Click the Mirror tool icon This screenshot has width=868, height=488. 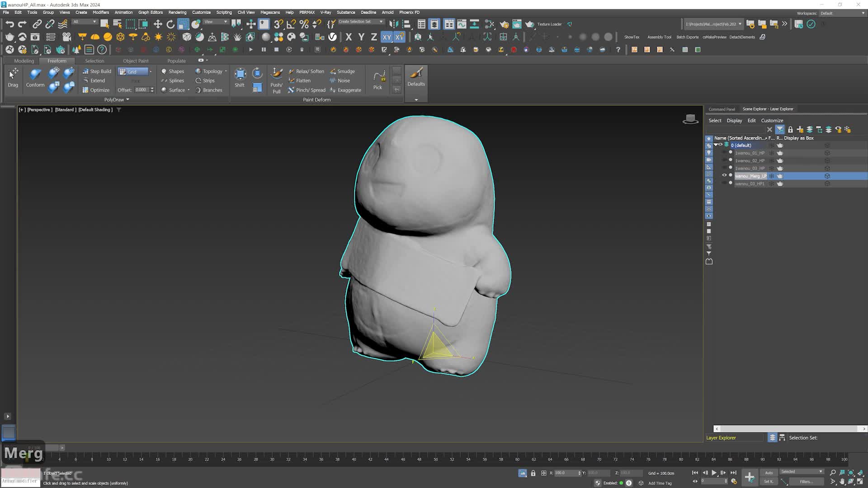point(394,24)
